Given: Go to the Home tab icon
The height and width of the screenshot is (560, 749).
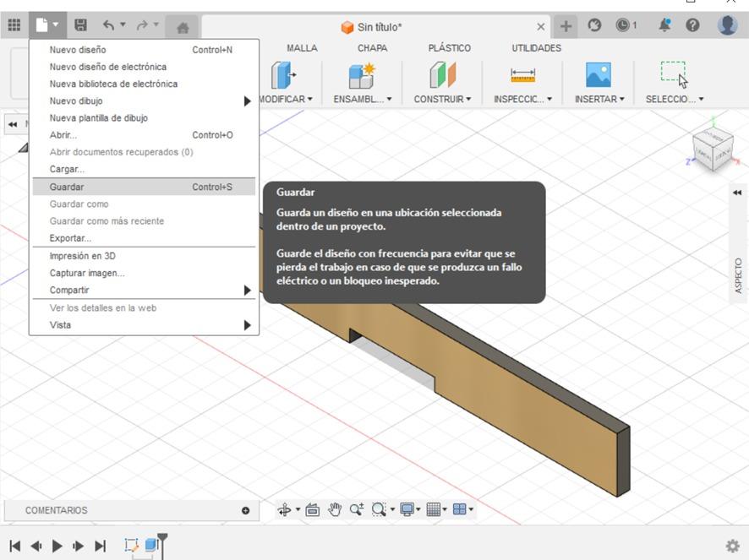Looking at the screenshot, I should tap(183, 28).
